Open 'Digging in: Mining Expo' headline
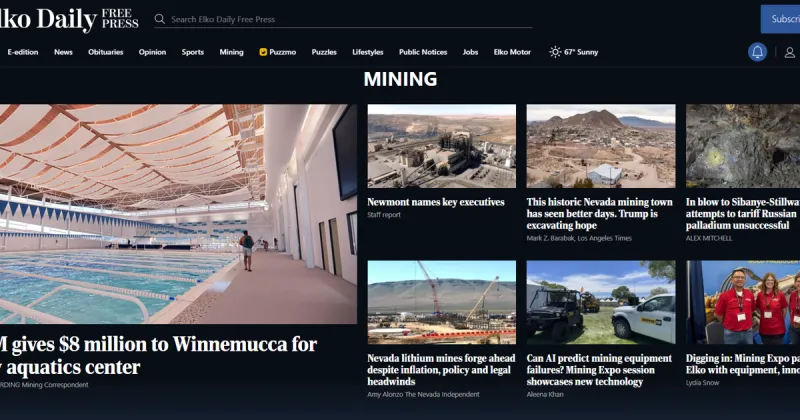The image size is (800, 420). (743, 364)
